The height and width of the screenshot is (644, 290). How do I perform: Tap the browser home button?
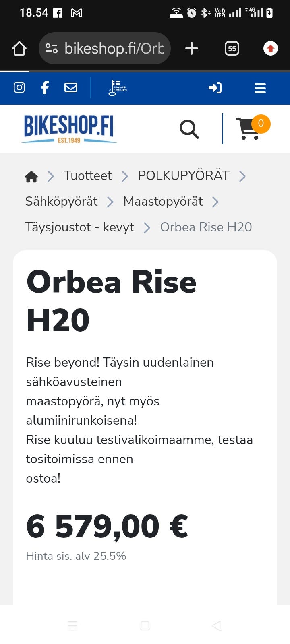(19, 49)
